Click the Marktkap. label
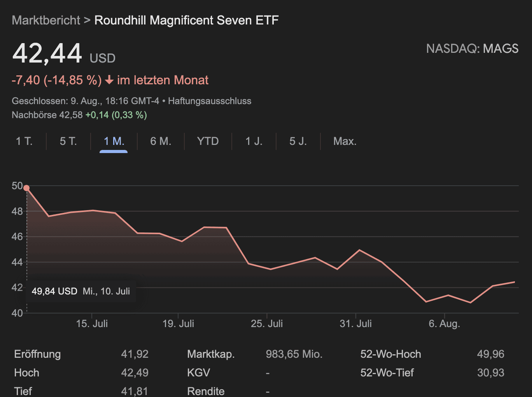 (211, 354)
